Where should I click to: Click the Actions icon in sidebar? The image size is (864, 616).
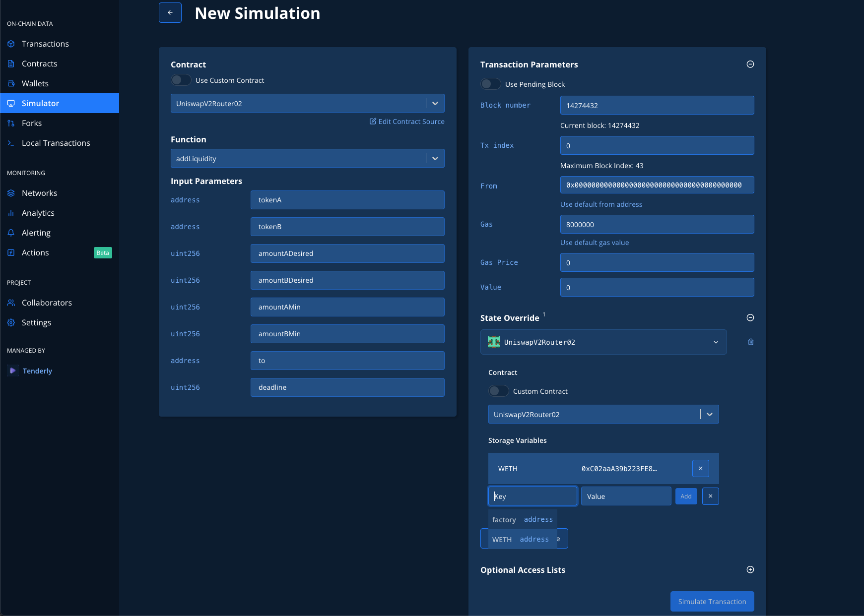coord(11,252)
